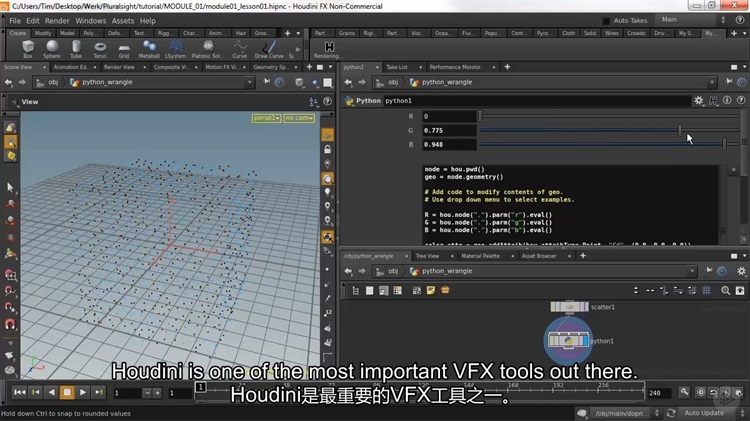Click the R parameter slider handle
Screen dimensions: 750x421
(480, 116)
